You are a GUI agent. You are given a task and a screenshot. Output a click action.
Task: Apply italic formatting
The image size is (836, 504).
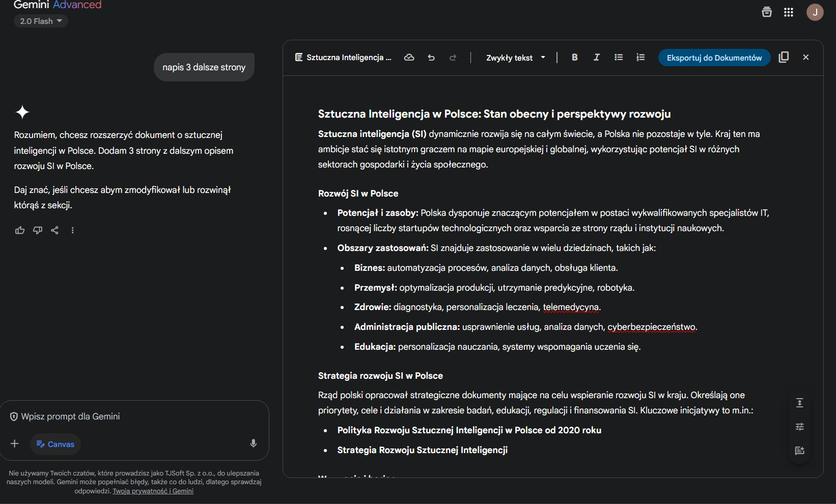(x=596, y=58)
